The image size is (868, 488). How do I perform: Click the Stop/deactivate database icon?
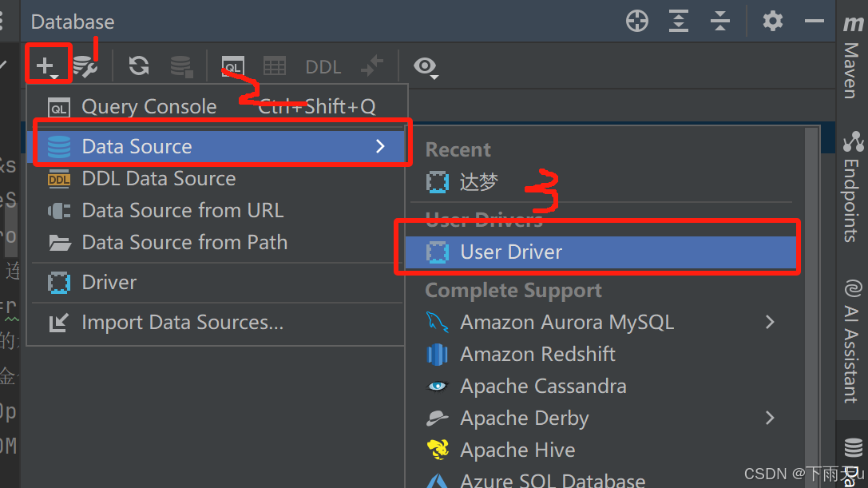[181, 66]
